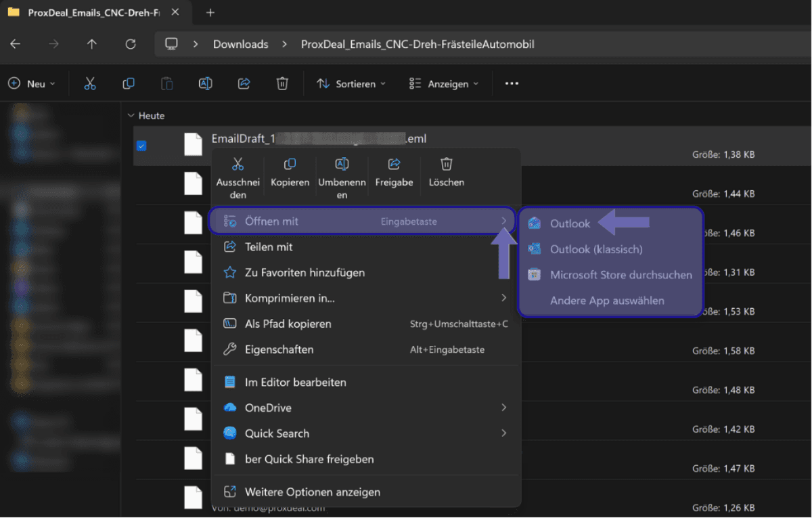Screen dimensions: 812x518
Task: Click the scissors Cut icon in the toolbar
Action: pyautogui.click(x=90, y=83)
